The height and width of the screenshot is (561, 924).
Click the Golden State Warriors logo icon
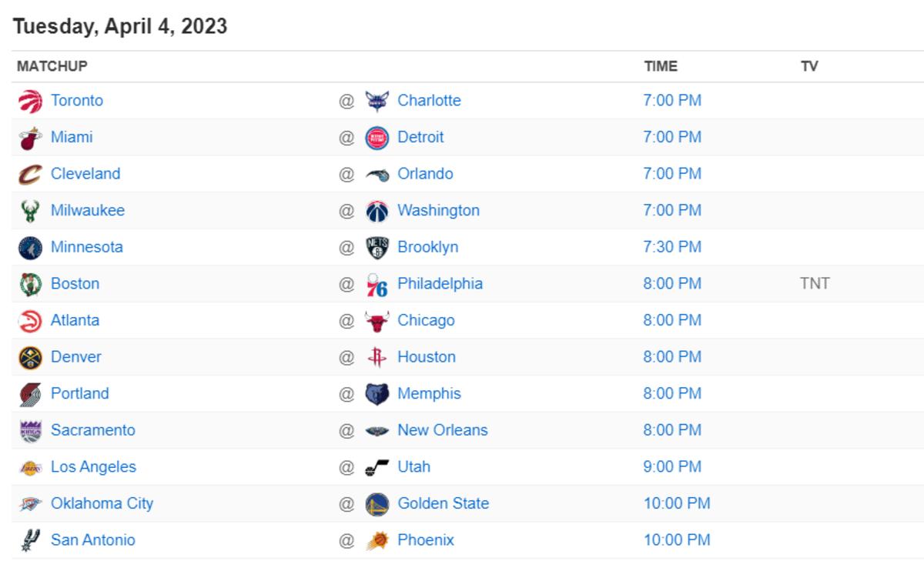(377, 504)
